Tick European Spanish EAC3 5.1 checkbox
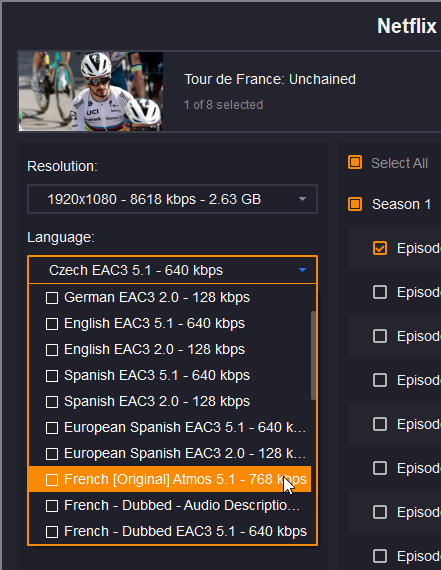This screenshot has width=441, height=570. [52, 428]
